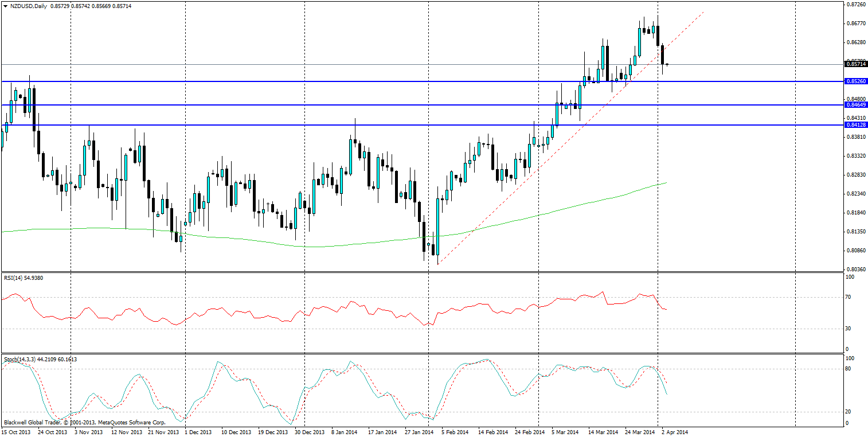This screenshot has width=868, height=437.
Task: Select the blue horizontal line at 0.85260
Action: pyautogui.click(x=421, y=81)
